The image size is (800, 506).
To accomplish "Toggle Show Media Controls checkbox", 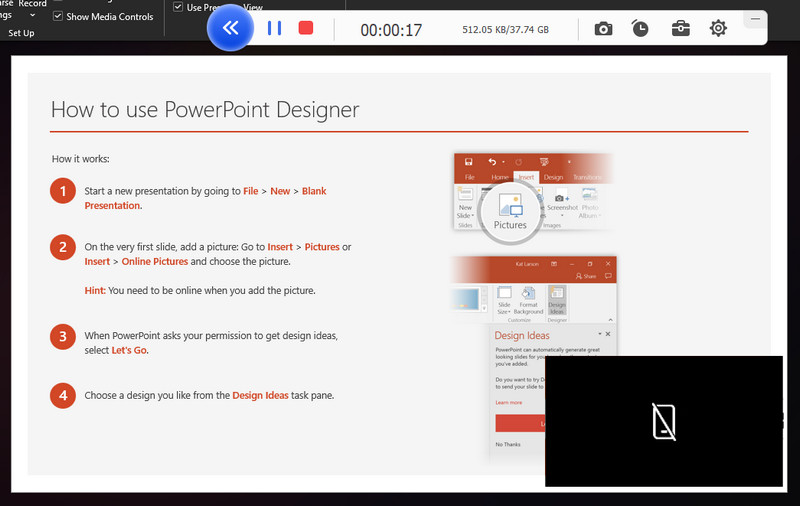I will click(x=58, y=16).
